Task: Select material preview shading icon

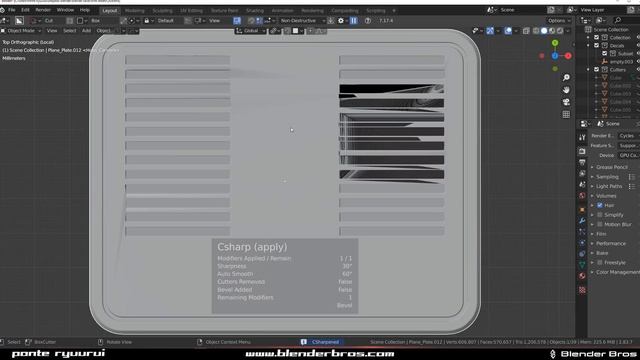Action: (x=552, y=31)
